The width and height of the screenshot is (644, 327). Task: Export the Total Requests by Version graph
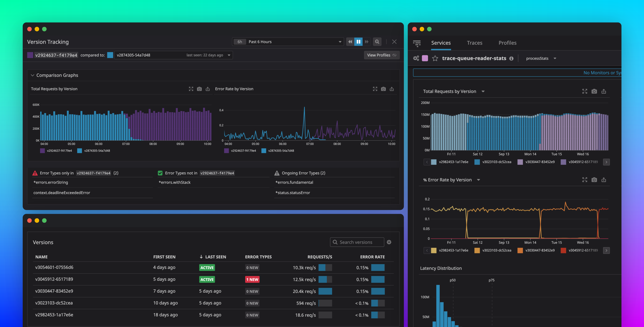208,89
